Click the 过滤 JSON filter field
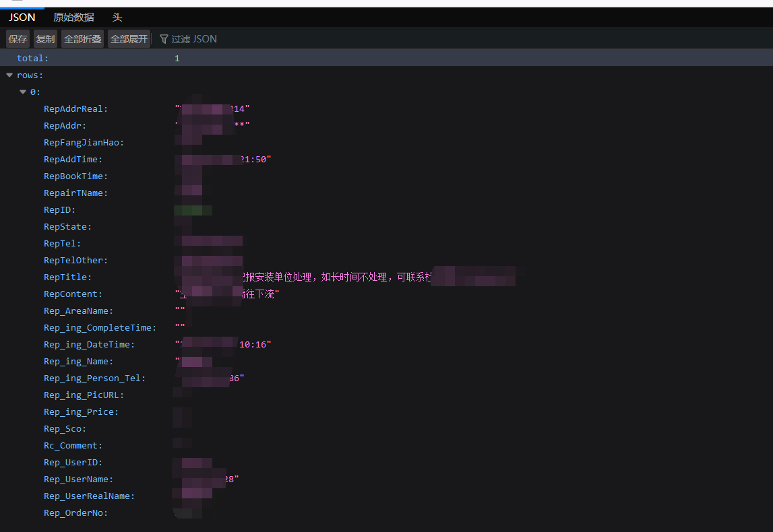This screenshot has width=773, height=532. coord(194,39)
